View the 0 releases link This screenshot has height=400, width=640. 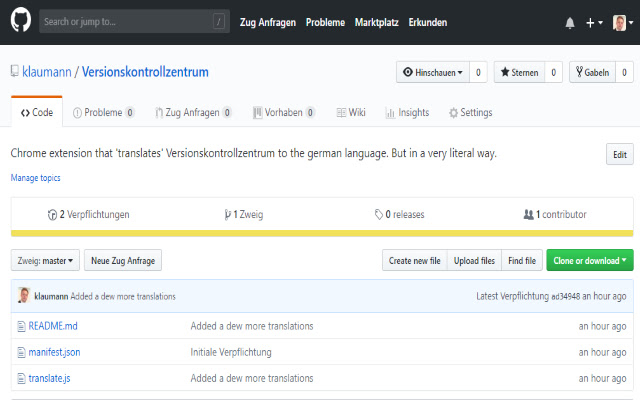[400, 214]
